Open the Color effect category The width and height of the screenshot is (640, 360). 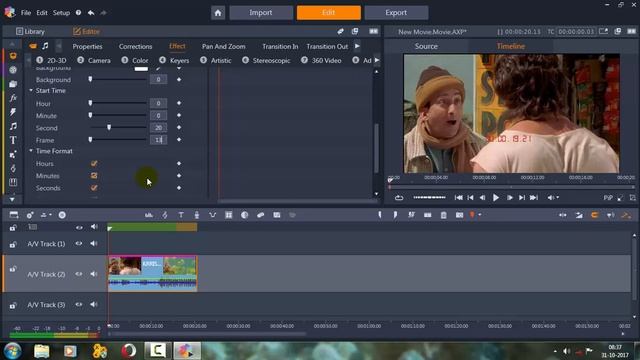click(135, 60)
